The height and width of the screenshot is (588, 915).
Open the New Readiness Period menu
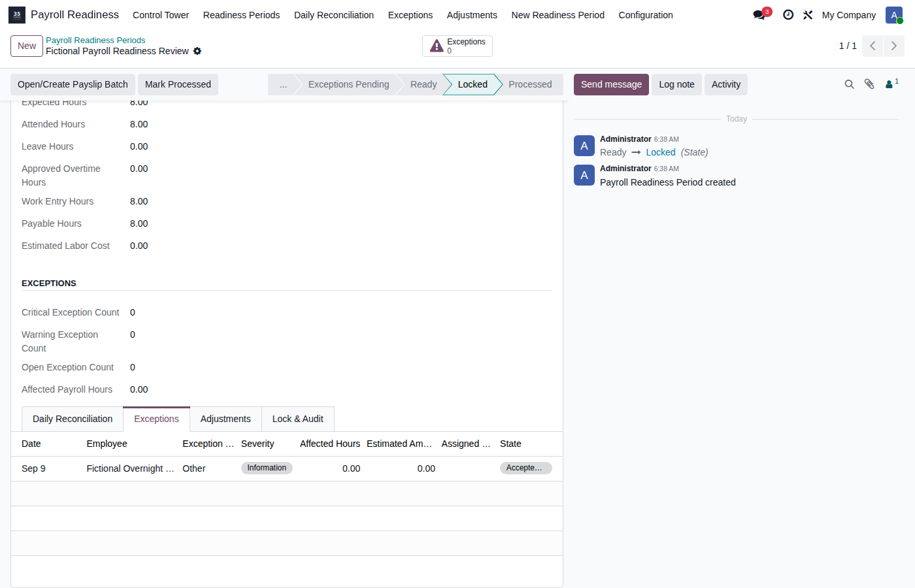pyautogui.click(x=558, y=15)
